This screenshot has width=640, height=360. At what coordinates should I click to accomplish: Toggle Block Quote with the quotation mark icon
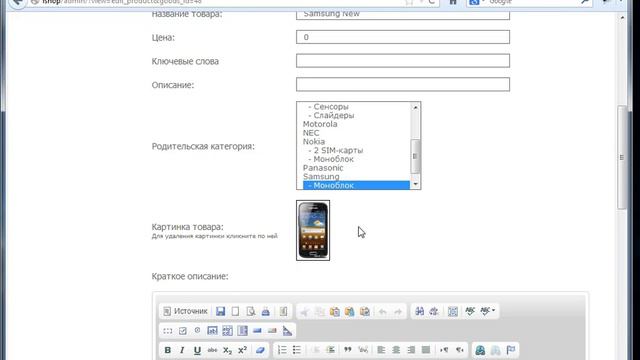(348, 350)
